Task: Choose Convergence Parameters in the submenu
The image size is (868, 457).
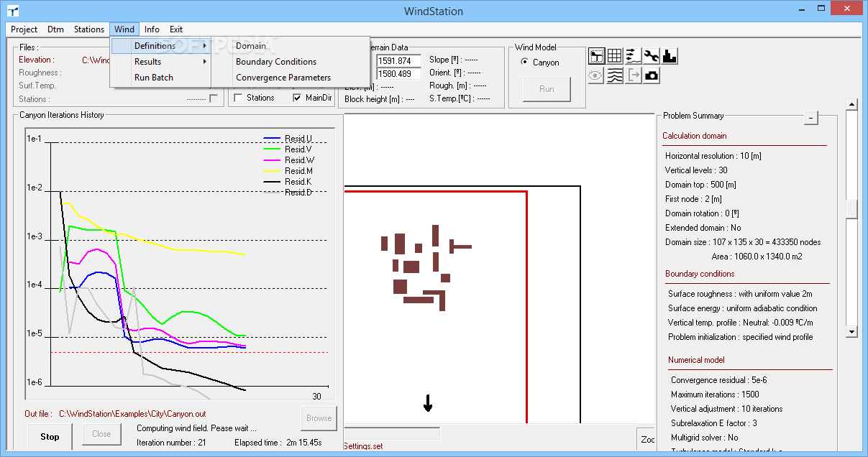Action: pyautogui.click(x=283, y=78)
